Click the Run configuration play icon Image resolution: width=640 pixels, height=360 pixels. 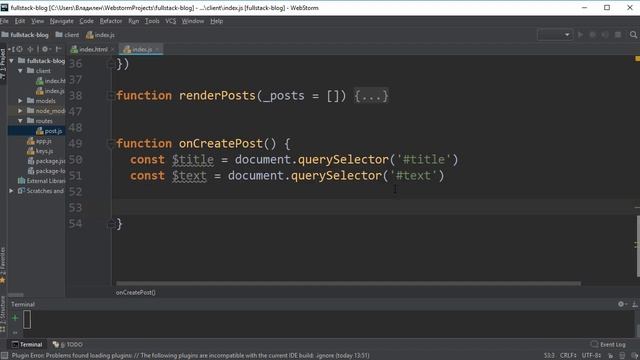(580, 35)
